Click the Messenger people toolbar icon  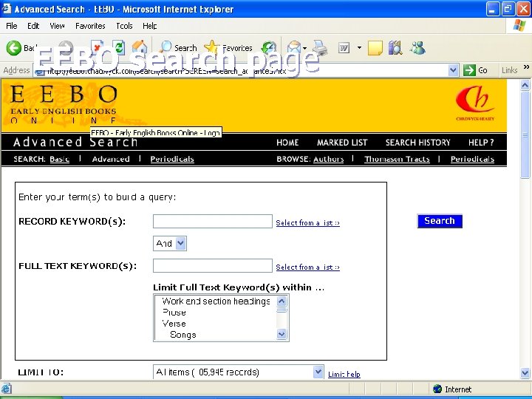417,48
